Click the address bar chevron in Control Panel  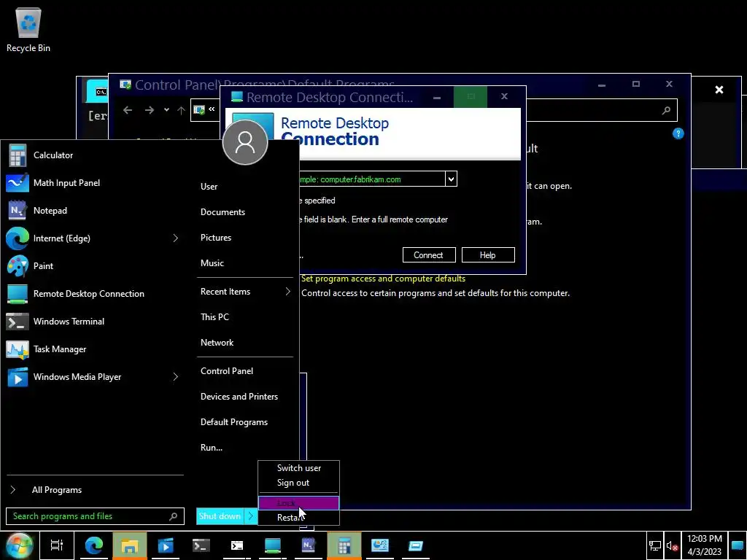(x=212, y=109)
